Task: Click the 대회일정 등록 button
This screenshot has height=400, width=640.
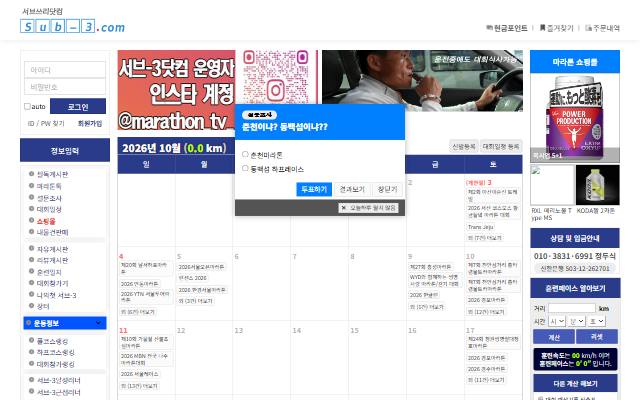Action: pyautogui.click(x=501, y=146)
